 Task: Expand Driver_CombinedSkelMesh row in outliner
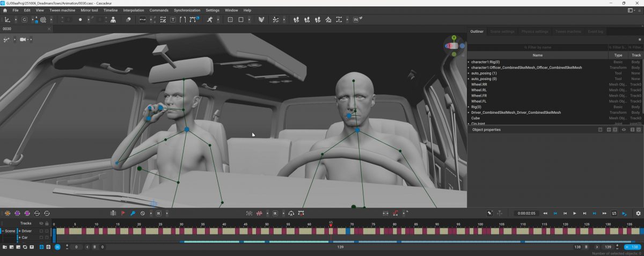469,113
